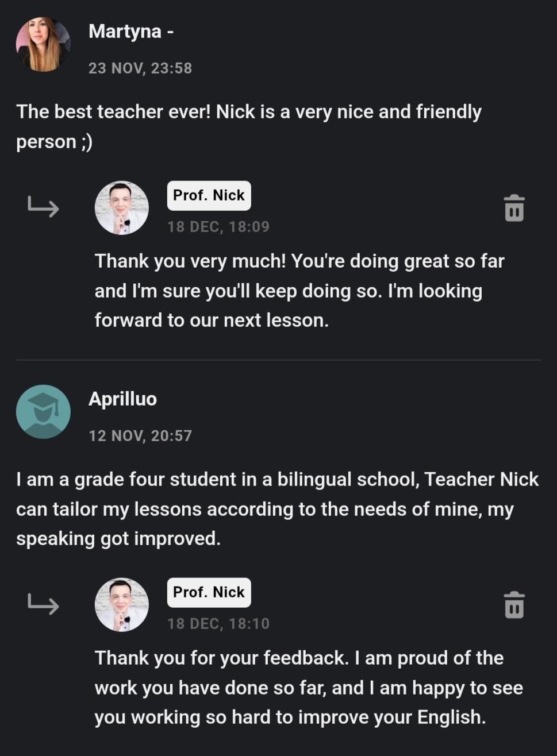Open Aprilluo's graduation cap avatar
The image size is (557, 756).
(43, 412)
